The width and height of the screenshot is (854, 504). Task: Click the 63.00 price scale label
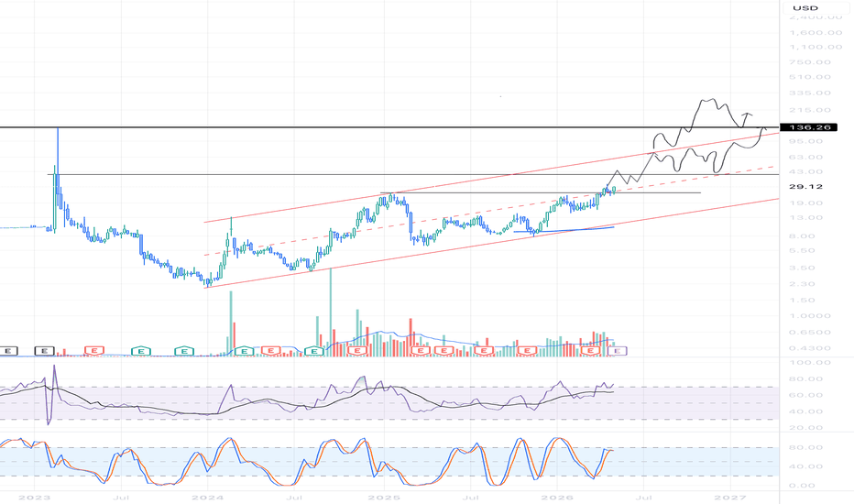tap(805, 157)
